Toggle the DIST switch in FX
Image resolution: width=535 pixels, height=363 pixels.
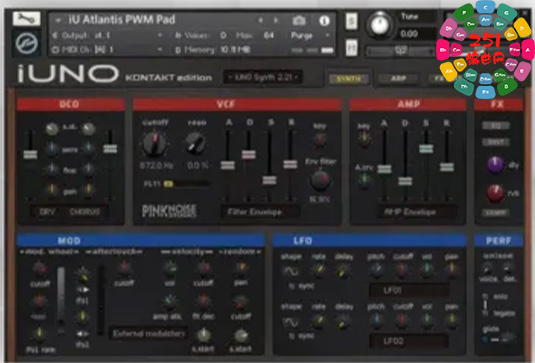(495, 142)
